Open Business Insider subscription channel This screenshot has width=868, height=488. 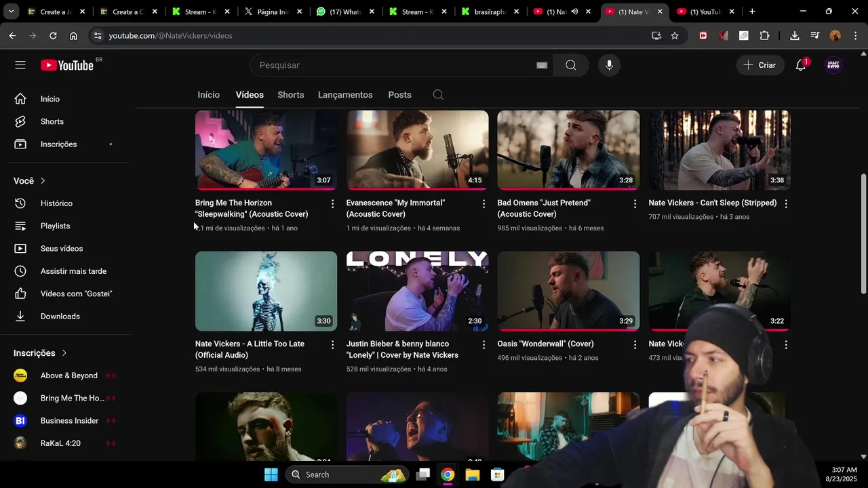pos(68,420)
